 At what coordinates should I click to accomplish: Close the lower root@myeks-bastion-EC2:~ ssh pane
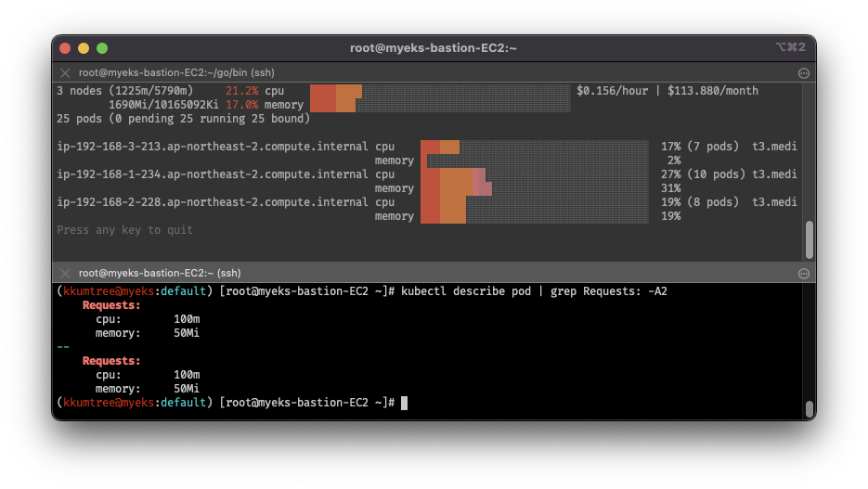point(65,273)
